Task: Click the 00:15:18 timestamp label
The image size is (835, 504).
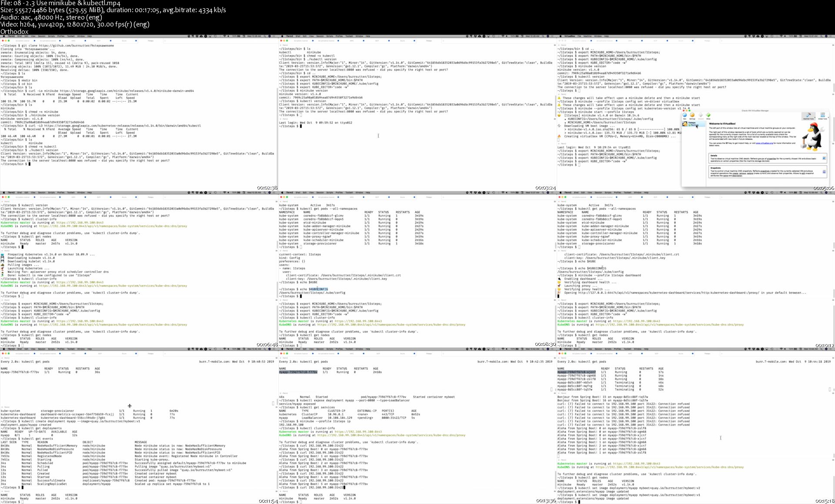Action: pos(824,501)
